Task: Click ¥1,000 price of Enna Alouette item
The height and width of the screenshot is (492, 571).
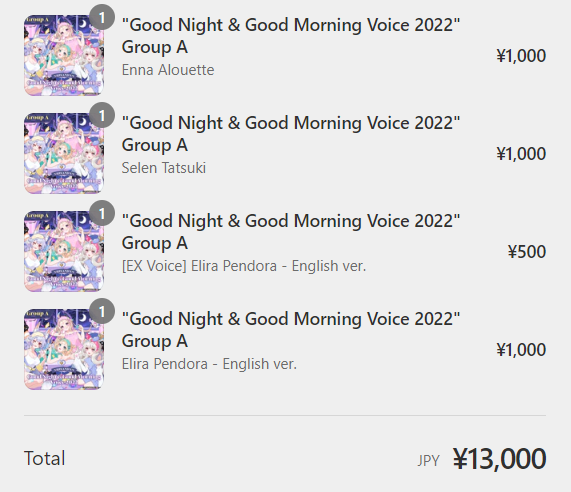Action: (521, 56)
